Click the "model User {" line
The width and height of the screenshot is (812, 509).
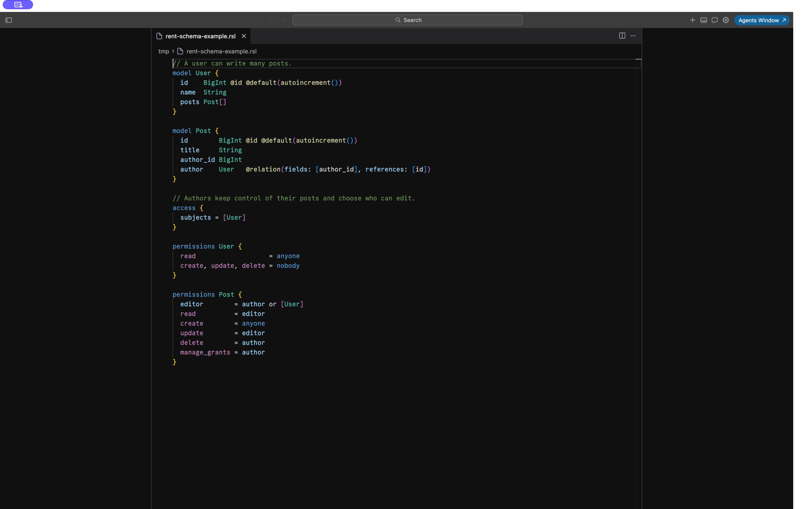click(195, 73)
